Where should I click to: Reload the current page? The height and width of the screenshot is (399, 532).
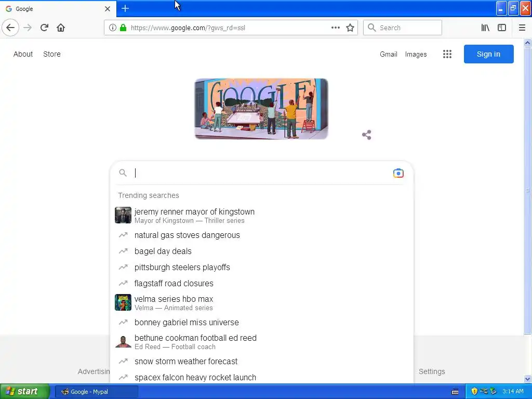(x=44, y=28)
